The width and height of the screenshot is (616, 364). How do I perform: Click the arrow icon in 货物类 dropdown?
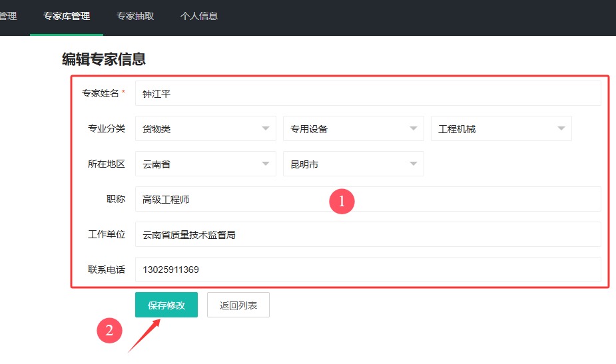[266, 128]
